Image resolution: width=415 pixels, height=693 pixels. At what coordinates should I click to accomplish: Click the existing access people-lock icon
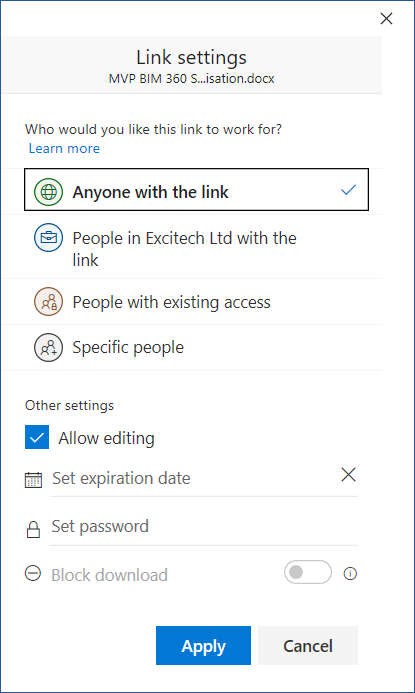[x=48, y=302]
